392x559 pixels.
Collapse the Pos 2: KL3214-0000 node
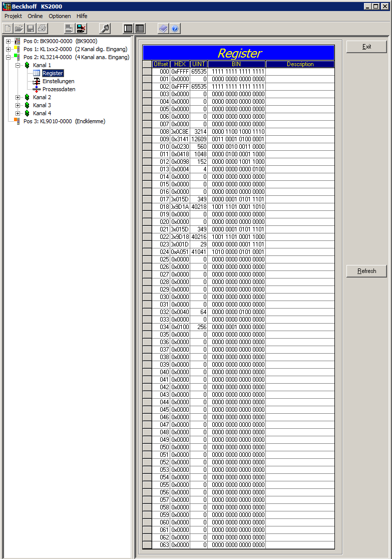coord(9,57)
